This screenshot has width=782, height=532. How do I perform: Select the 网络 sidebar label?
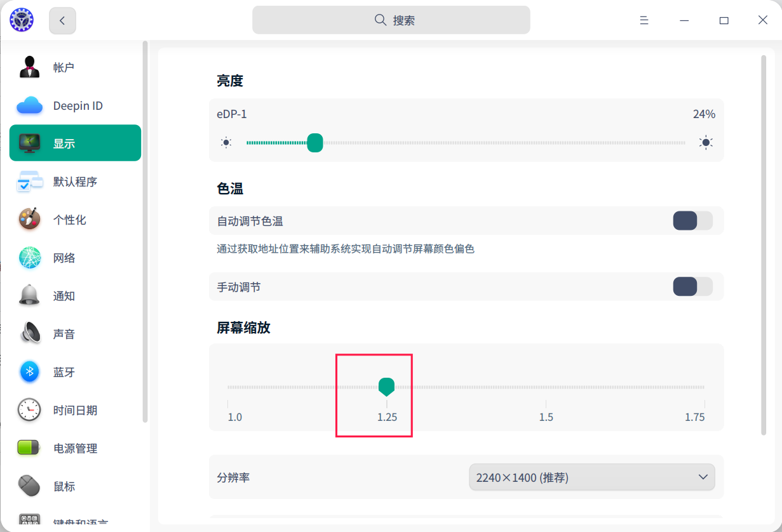click(x=64, y=258)
